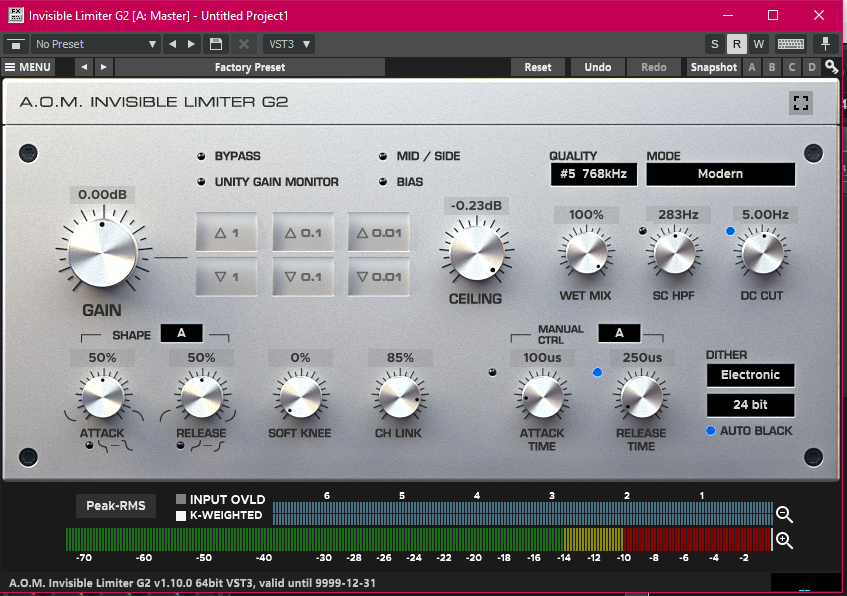Click the Redo button
Screen dimensions: 847x596
click(x=654, y=67)
